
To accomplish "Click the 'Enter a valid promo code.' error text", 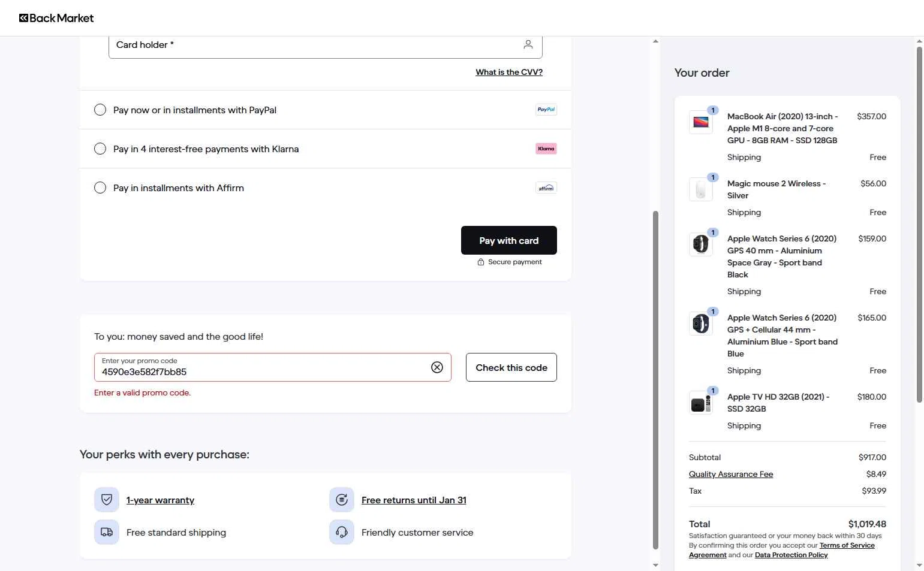I will point(142,392).
